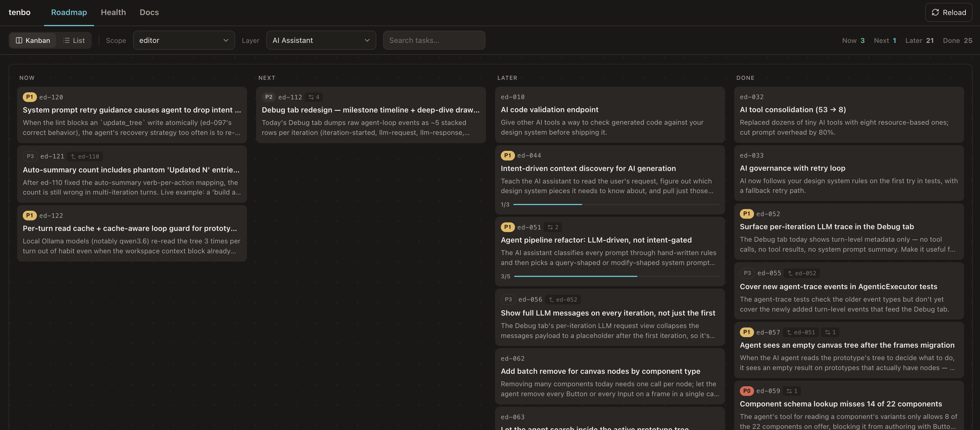Click P1 badge on ed-057 card
This screenshot has width=980, height=430.
tap(746, 332)
